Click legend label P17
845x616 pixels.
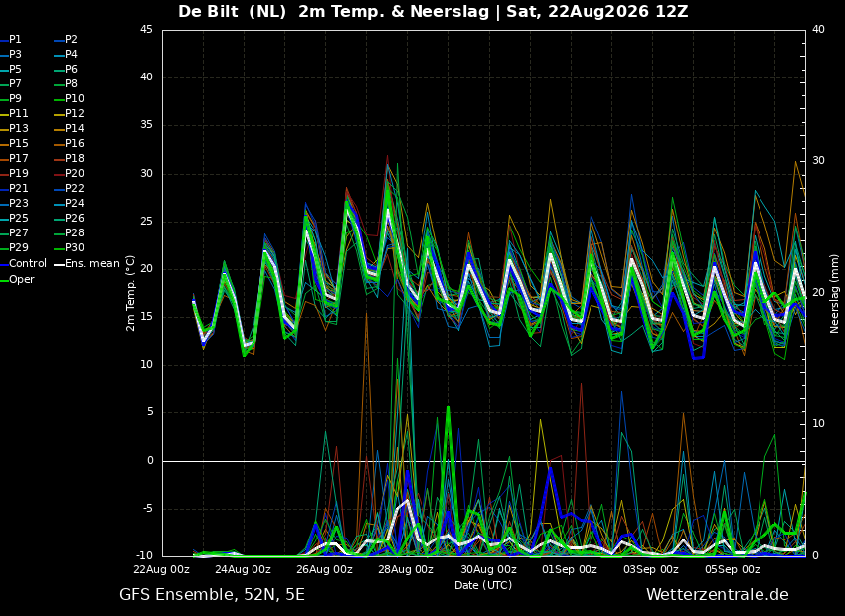point(18,158)
